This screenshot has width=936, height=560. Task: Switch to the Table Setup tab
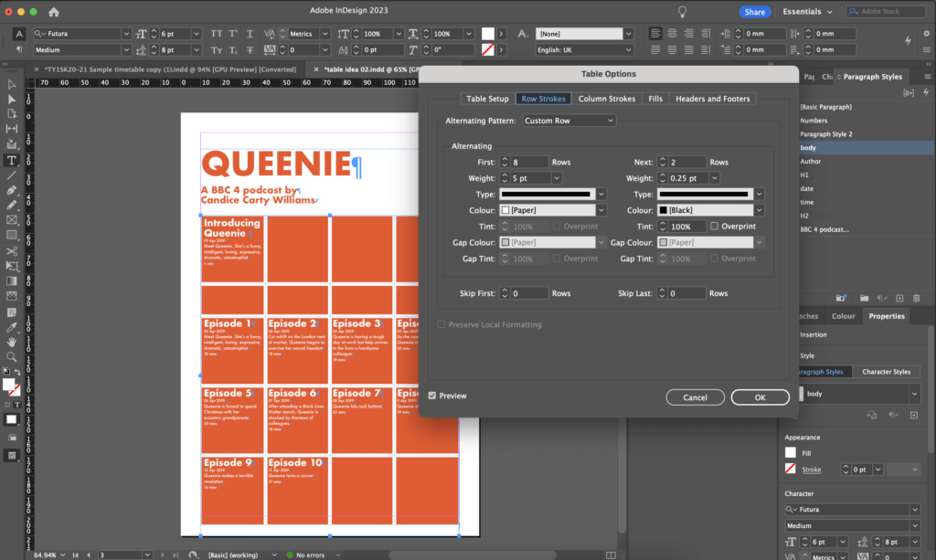point(487,99)
